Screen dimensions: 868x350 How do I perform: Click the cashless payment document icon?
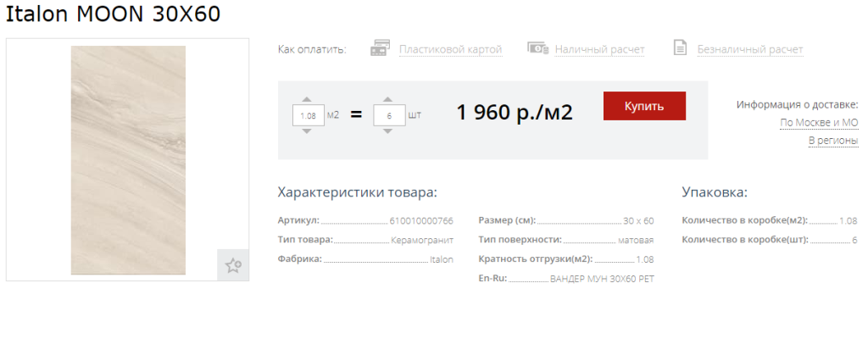point(680,47)
